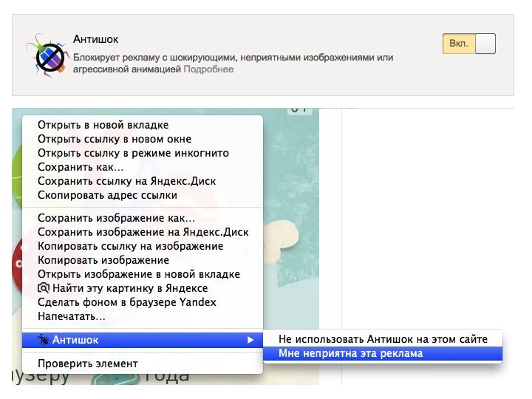Open the Антишок submenu item
Viewport: 532px width, 399px height.
pos(143,340)
